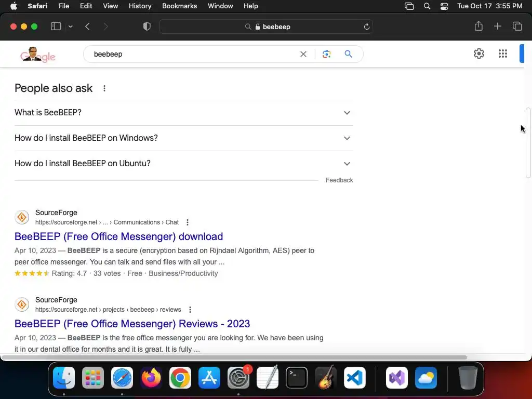Open Launchpad from the Dock

tap(93, 378)
